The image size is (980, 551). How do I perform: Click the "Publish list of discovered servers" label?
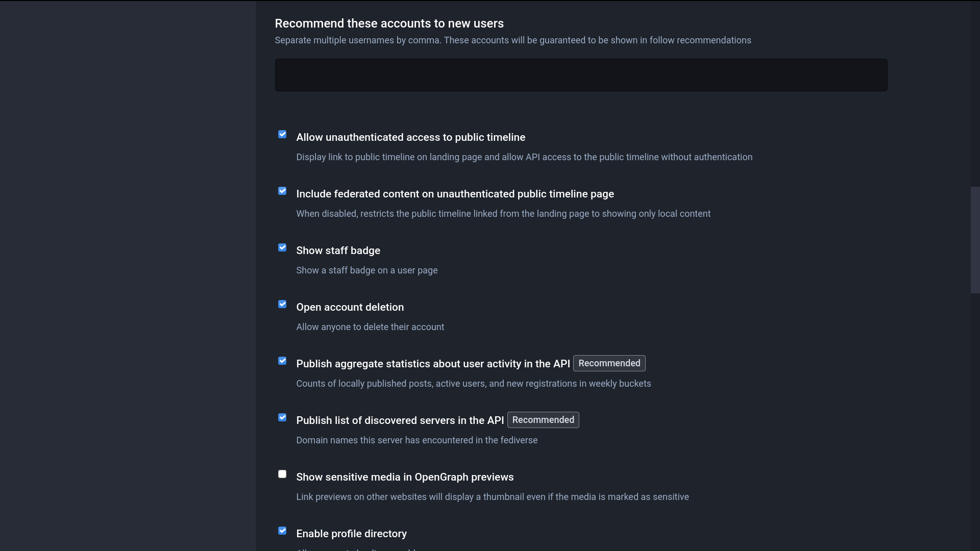coord(400,420)
